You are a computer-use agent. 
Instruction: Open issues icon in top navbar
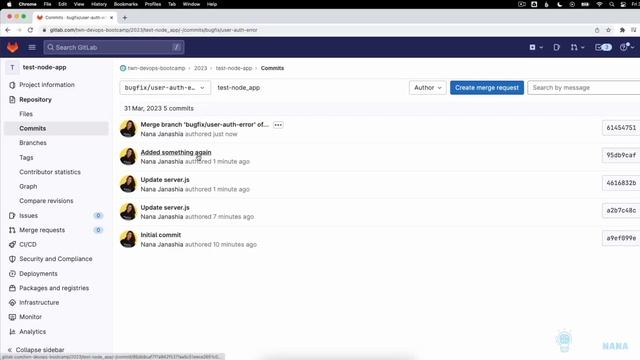pos(556,47)
